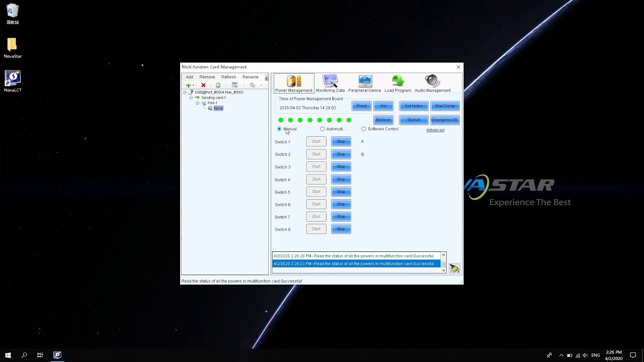Screen dimensions: 644x362
Task: Open the dropdown arrow beside the add icon
Action: pos(193,85)
